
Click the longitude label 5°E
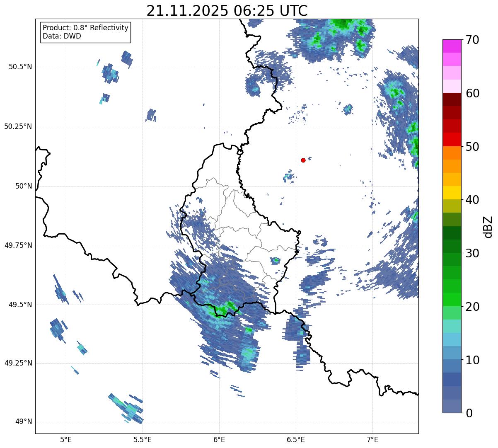pyautogui.click(x=66, y=439)
